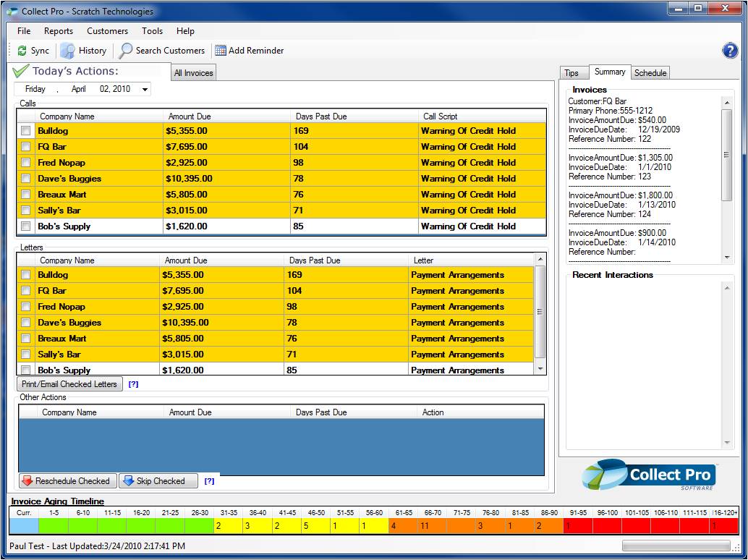Click the Letters list scroll down arrow
This screenshot has width=748, height=560.
[x=540, y=369]
